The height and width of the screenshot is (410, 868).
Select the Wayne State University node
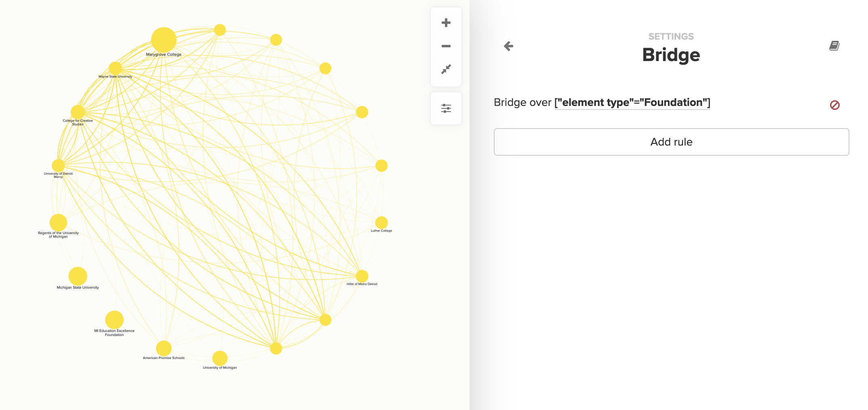(x=115, y=68)
